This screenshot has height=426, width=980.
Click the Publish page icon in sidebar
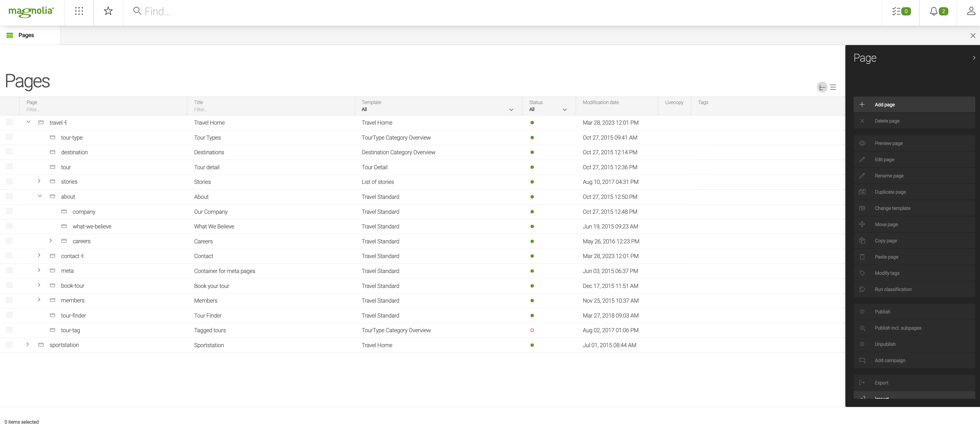862,311
